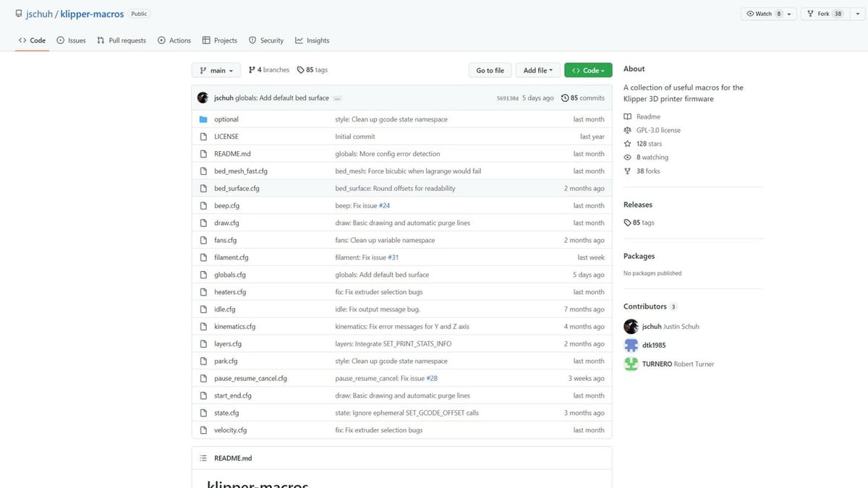Image resolution: width=868 pixels, height=488 pixels.
Task: Click the README.md file icon in file list
Action: 203,154
